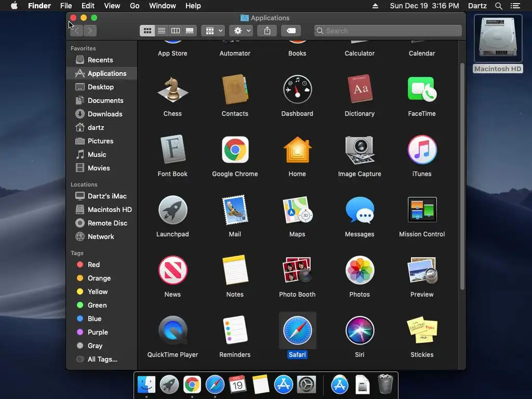Image resolution: width=532 pixels, height=399 pixels.
Task: Click the Share button in toolbar
Action: (268, 31)
